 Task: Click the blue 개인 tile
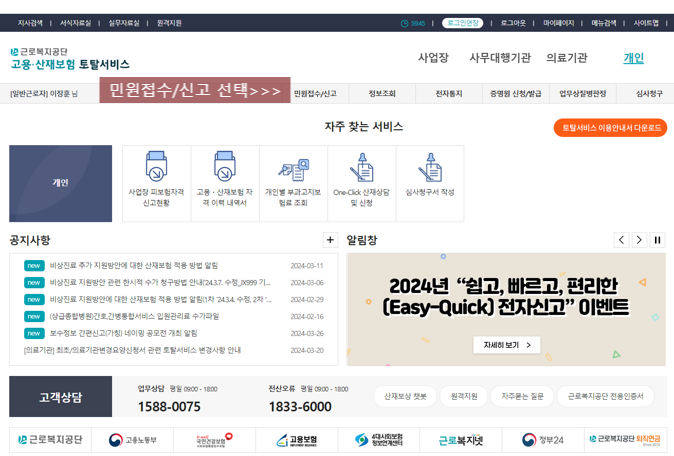click(61, 184)
